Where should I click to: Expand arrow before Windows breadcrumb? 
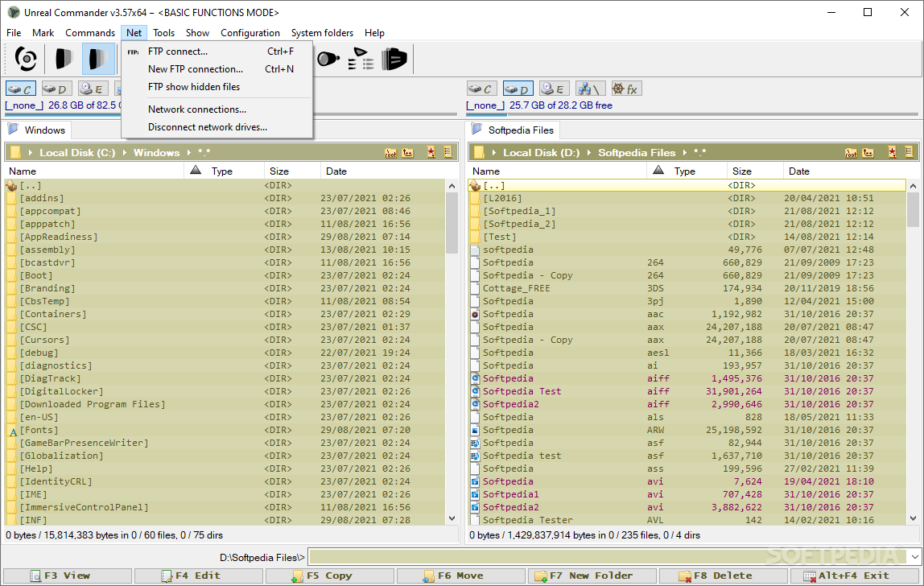pos(124,153)
